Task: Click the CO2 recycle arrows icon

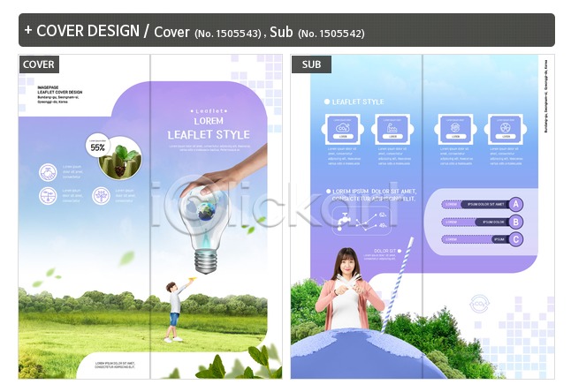Action: click(x=479, y=303)
